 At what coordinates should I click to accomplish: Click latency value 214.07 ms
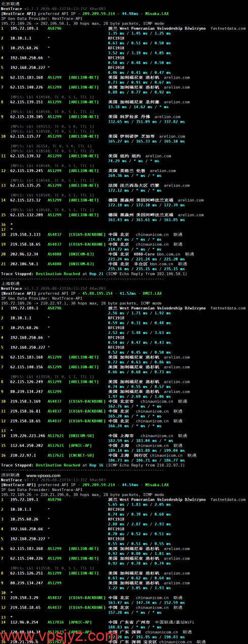[x=119, y=239]
